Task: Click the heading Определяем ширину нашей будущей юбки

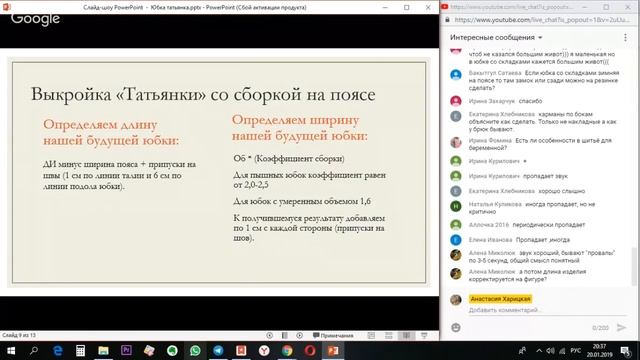Action: (300, 128)
